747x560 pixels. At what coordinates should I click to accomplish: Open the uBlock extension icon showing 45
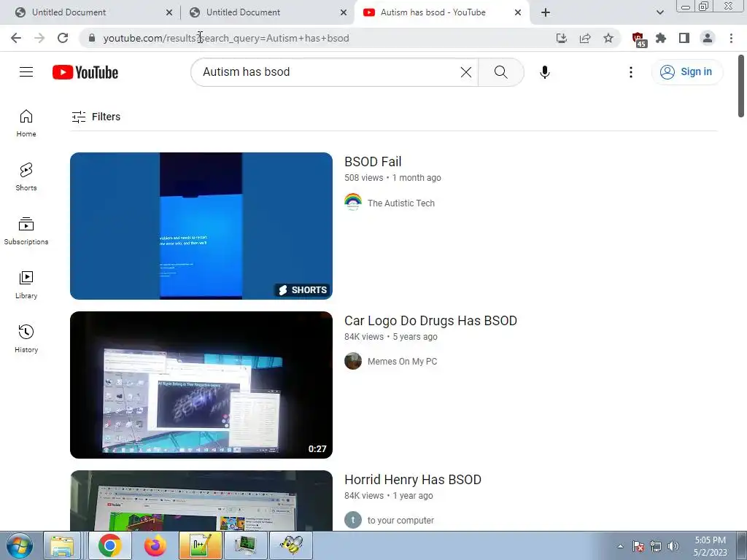pos(639,39)
